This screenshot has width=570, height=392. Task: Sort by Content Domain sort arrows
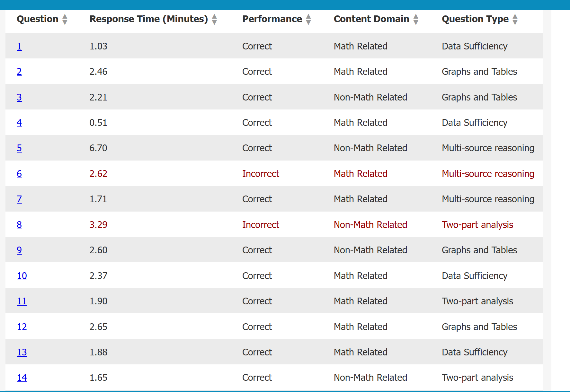click(x=416, y=19)
